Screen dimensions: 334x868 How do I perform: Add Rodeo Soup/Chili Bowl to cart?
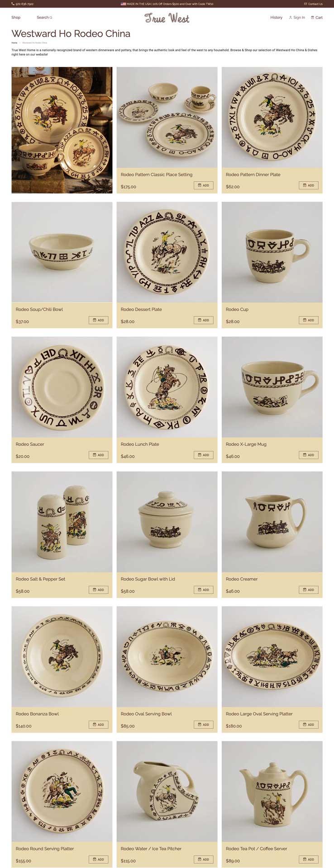pyautogui.click(x=99, y=320)
